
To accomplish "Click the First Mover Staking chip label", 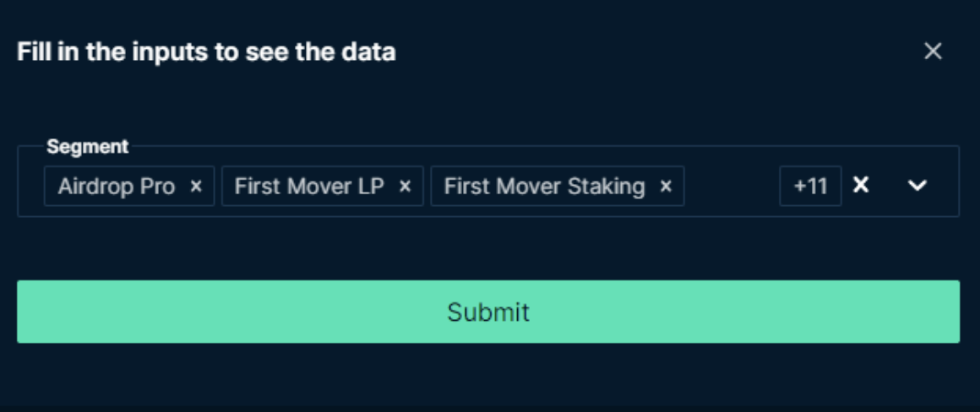I will click(x=544, y=187).
